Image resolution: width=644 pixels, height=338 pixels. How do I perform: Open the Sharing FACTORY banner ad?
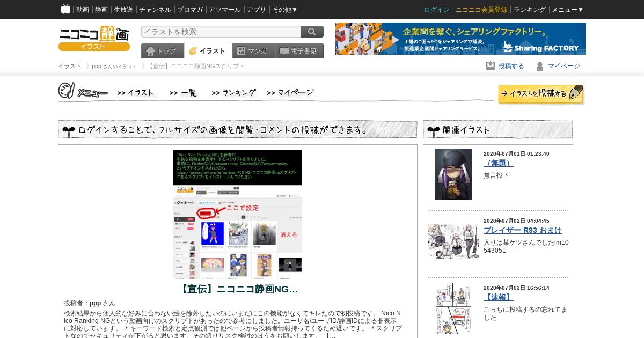(460, 39)
